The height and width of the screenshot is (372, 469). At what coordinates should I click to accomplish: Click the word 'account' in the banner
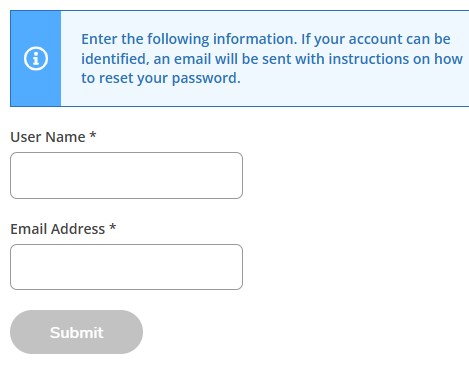pyautogui.click(x=375, y=39)
